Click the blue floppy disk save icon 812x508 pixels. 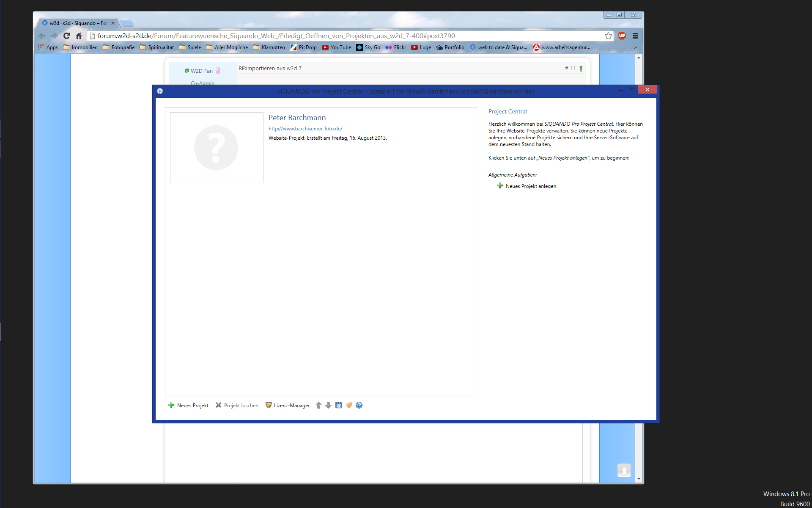pos(338,405)
